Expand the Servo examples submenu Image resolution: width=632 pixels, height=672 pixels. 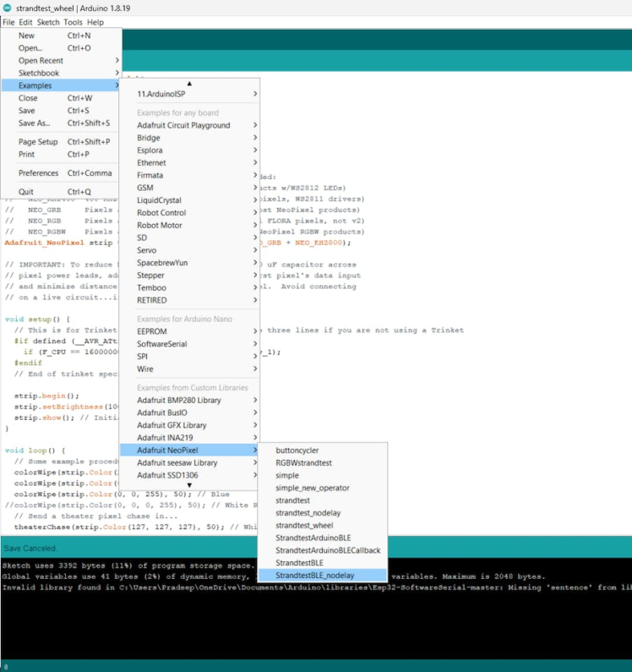pyautogui.click(x=148, y=250)
